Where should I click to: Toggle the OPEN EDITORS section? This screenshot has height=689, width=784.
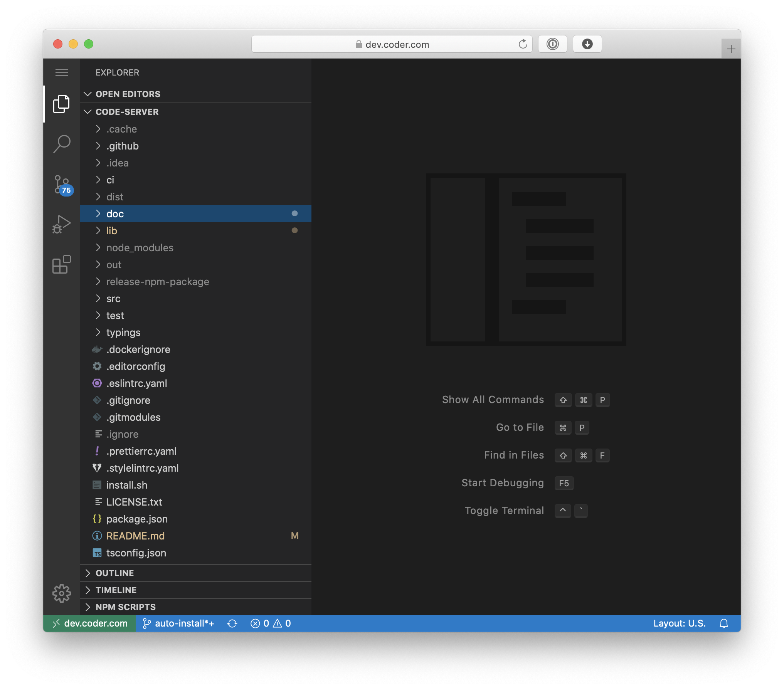(x=127, y=93)
